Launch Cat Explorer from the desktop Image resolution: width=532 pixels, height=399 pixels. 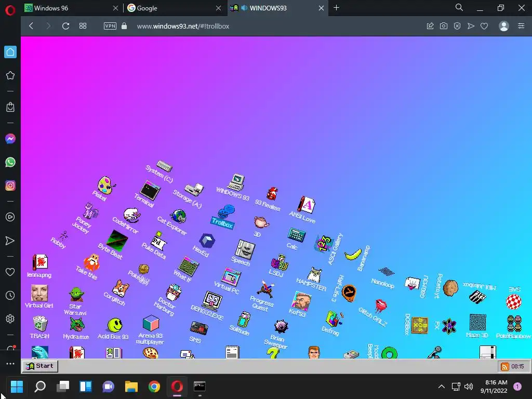pos(179,216)
